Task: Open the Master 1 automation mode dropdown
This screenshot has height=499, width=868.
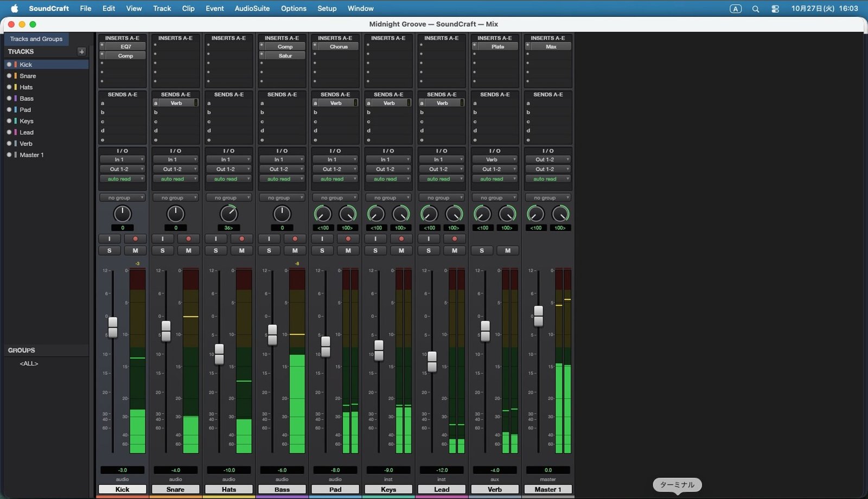Action: pyautogui.click(x=547, y=179)
